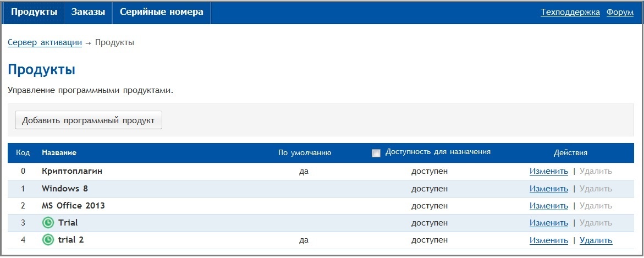Edit the Trial product row
644x258 pixels.
click(x=548, y=223)
